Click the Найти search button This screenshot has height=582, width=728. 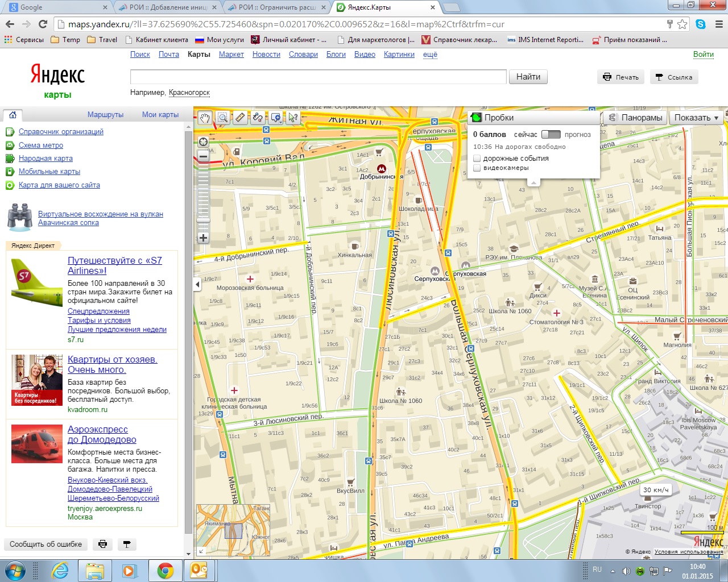click(x=528, y=77)
